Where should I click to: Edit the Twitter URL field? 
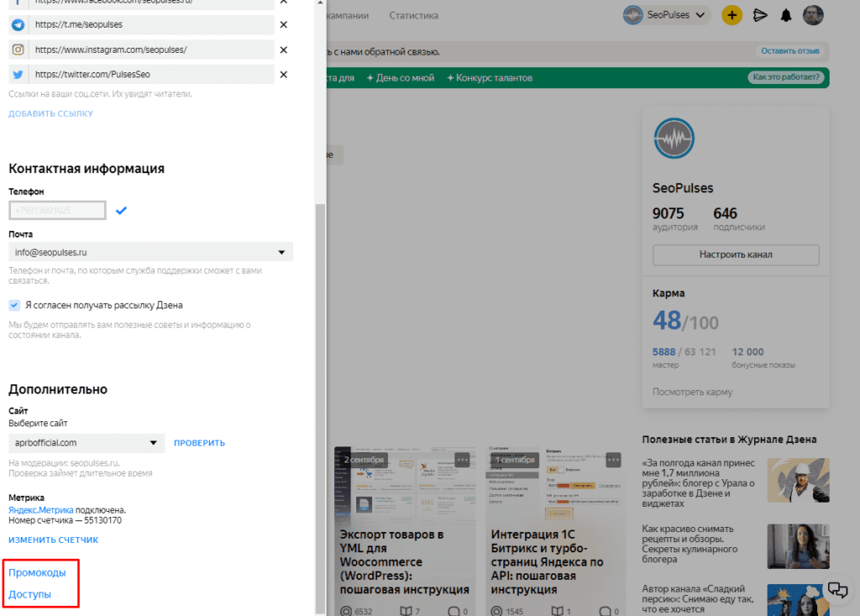pyautogui.click(x=151, y=75)
